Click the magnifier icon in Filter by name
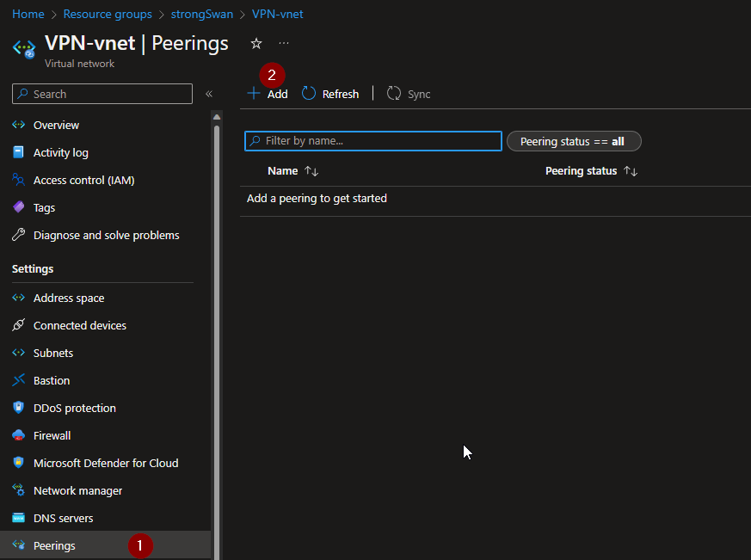 255,141
